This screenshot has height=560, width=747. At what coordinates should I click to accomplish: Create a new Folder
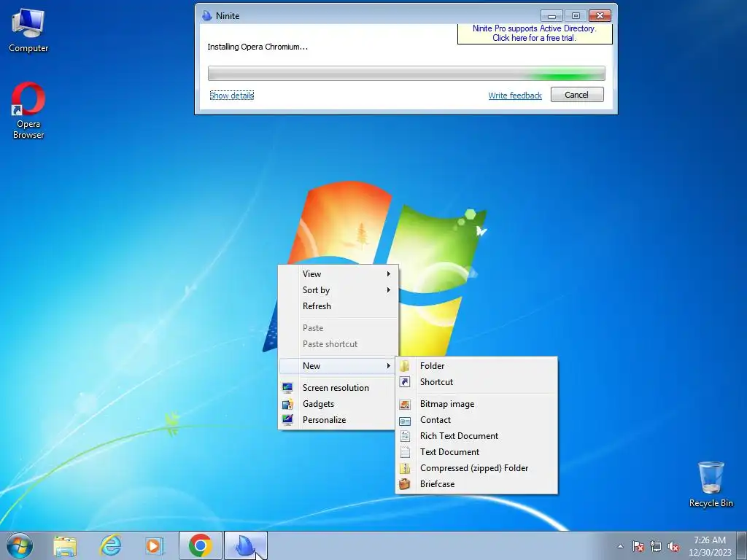[x=476, y=366]
